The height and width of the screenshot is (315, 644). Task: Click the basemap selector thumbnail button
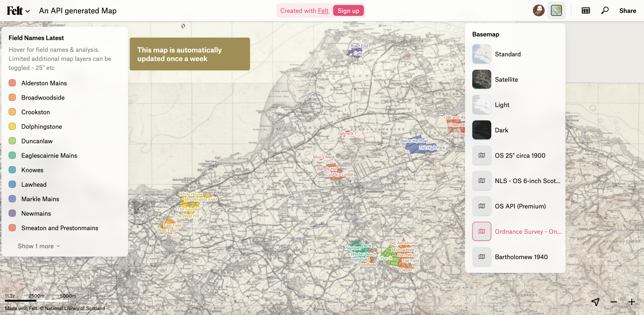556,11
